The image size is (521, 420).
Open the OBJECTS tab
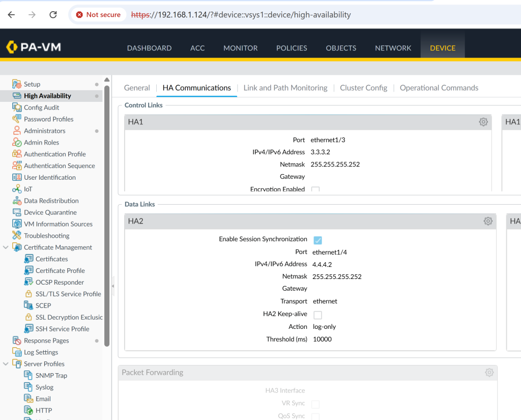coord(341,48)
